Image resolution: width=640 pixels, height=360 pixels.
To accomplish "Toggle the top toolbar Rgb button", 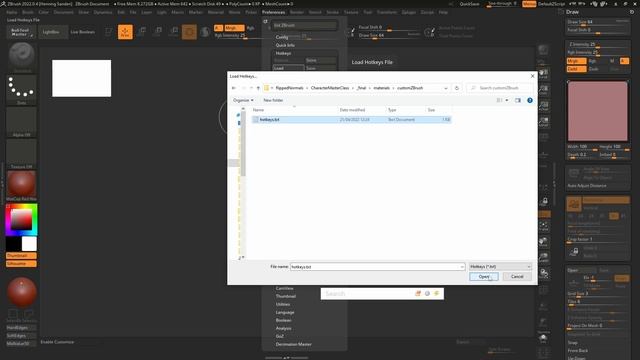I will pos(251,28).
